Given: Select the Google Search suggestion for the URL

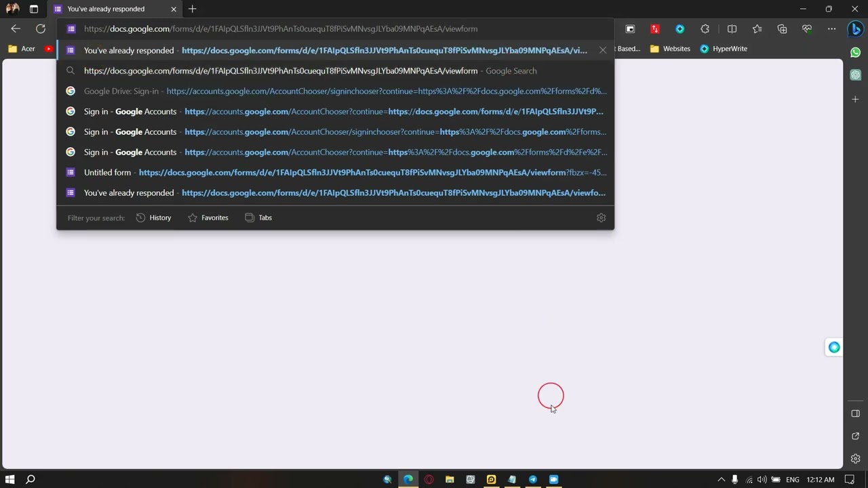Looking at the screenshot, I should [336, 70].
